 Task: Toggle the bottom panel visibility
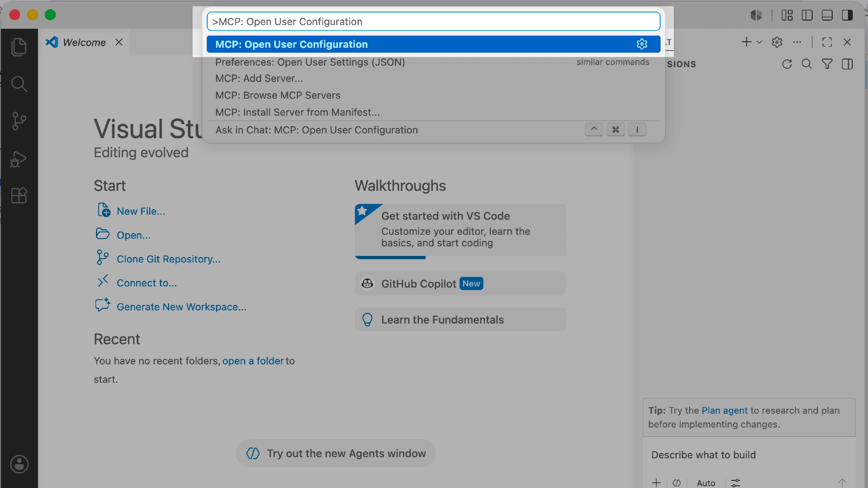pyautogui.click(x=827, y=15)
